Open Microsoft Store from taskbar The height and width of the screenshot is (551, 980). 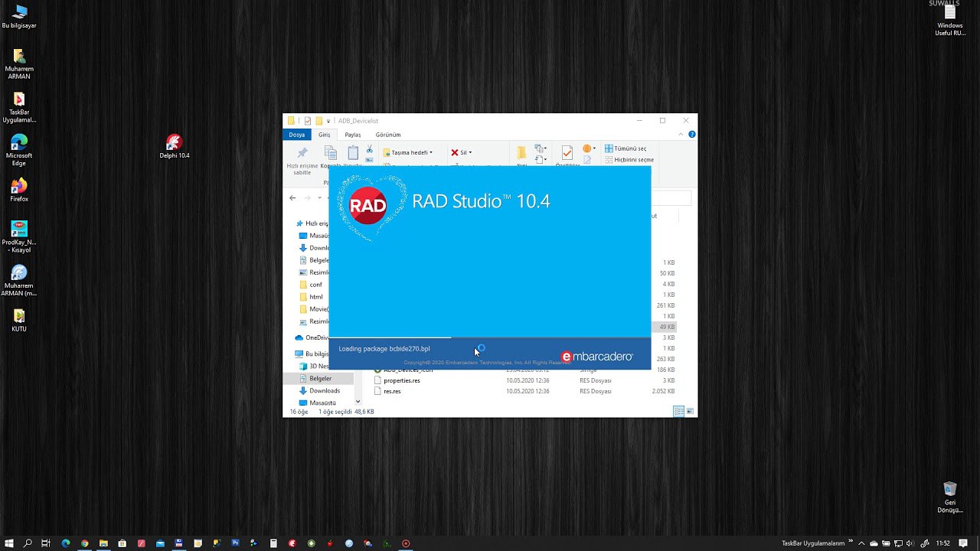click(122, 543)
